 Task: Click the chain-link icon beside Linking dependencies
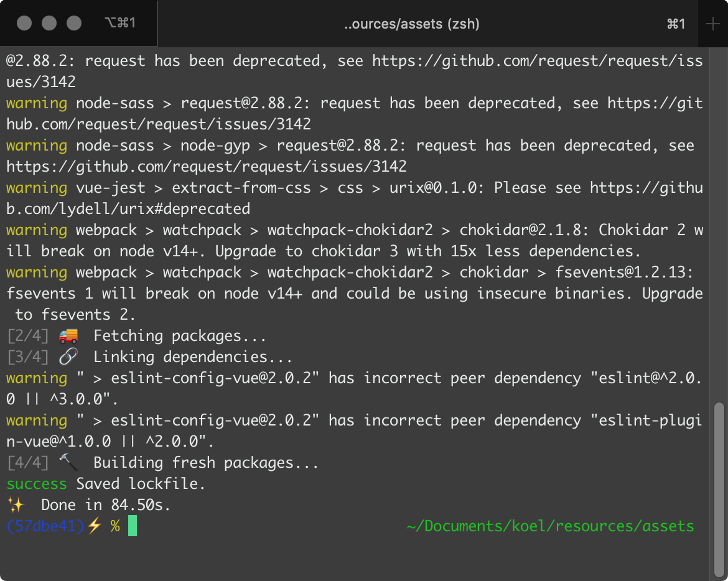pyautogui.click(x=68, y=356)
